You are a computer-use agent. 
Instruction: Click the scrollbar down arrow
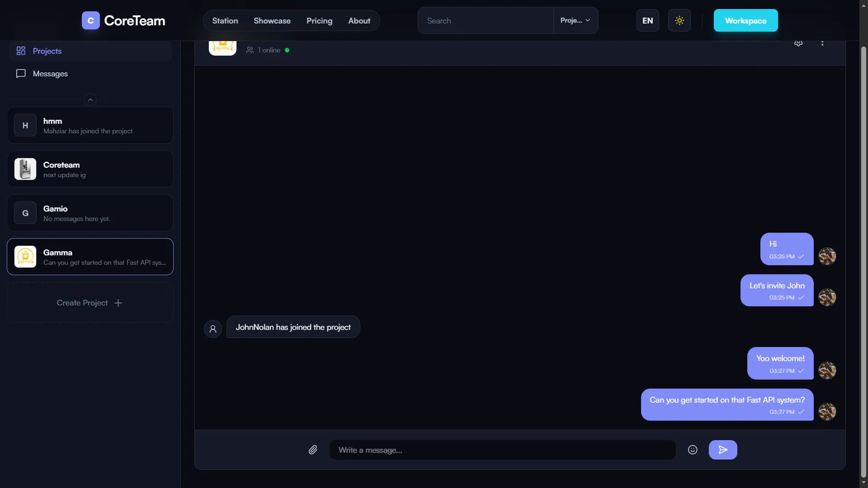coord(863,483)
